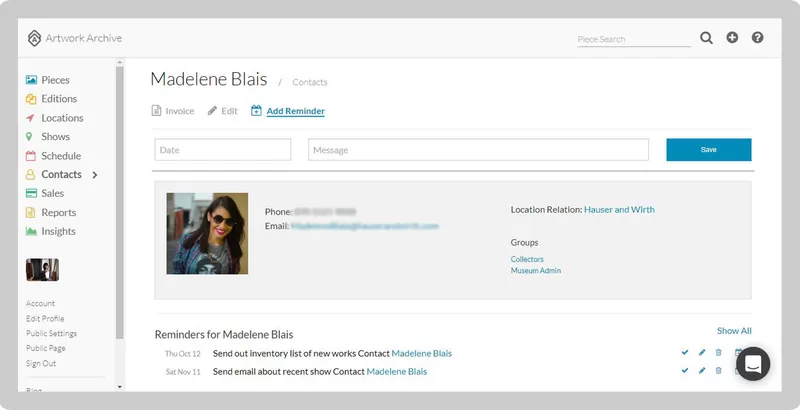Click the Add Reminder link
This screenshot has height=410, width=800.
[x=295, y=111]
